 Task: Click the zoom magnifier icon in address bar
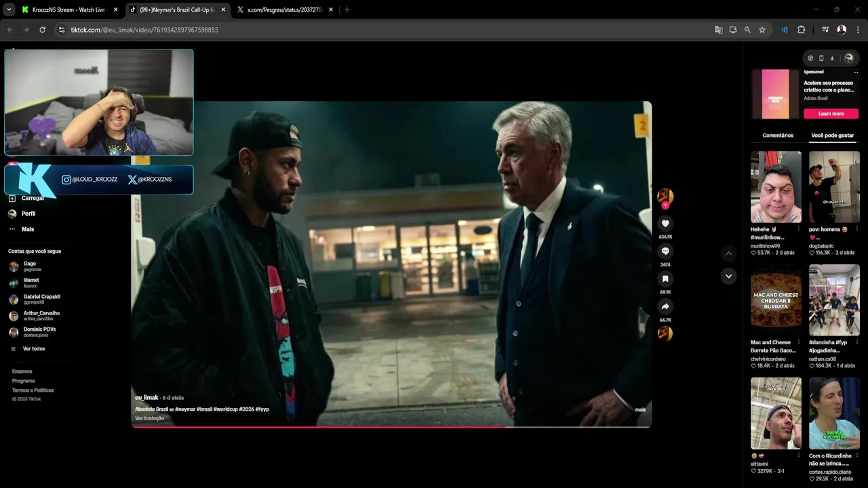[747, 30]
